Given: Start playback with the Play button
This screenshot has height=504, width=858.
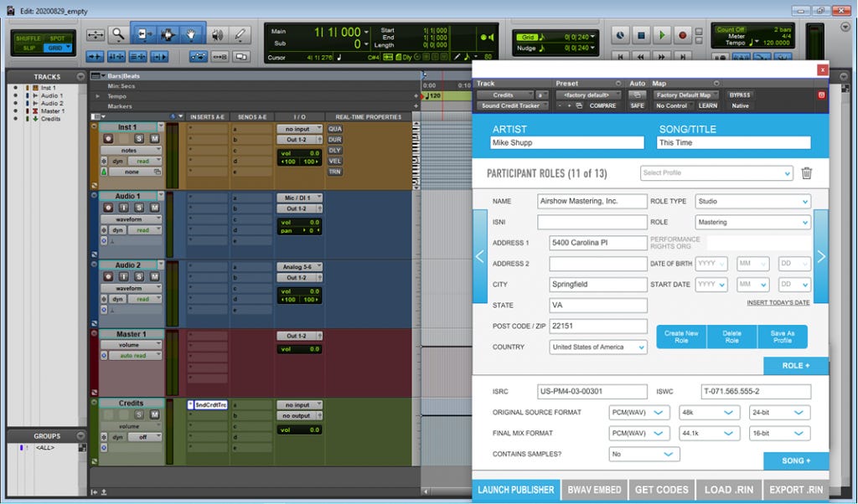Looking at the screenshot, I should (x=662, y=35).
